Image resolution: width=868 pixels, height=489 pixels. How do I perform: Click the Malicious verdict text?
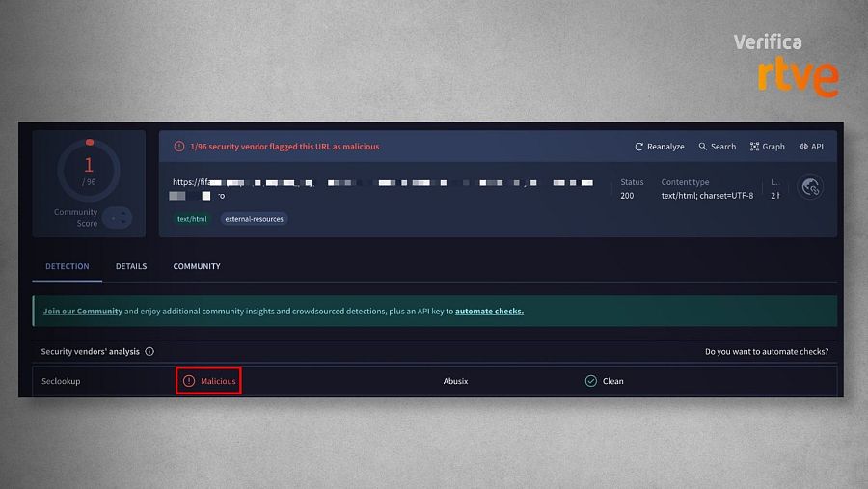pyautogui.click(x=218, y=381)
